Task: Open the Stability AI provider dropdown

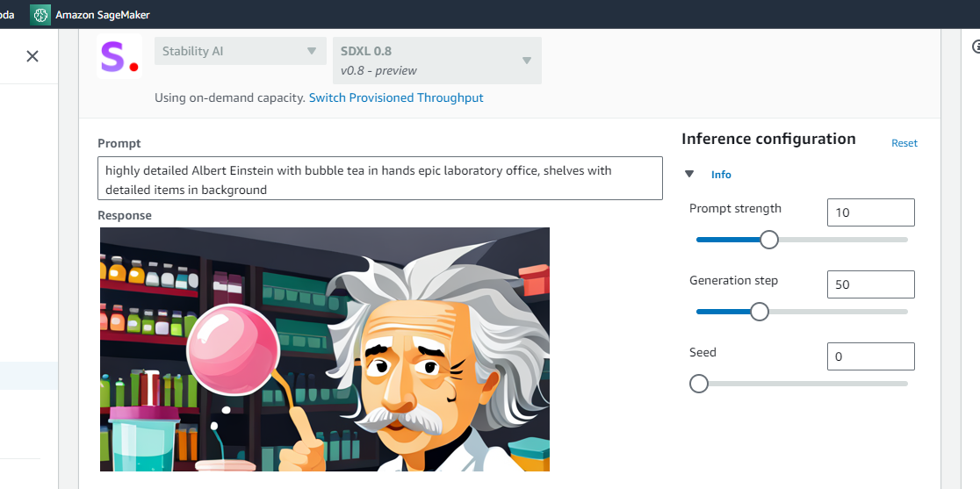Action: 239,51
